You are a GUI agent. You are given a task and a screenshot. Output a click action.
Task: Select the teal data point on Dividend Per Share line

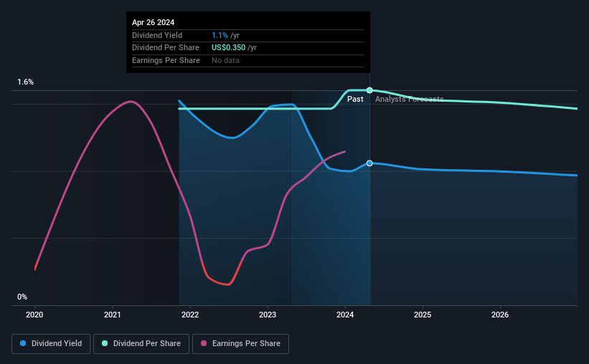(x=369, y=90)
